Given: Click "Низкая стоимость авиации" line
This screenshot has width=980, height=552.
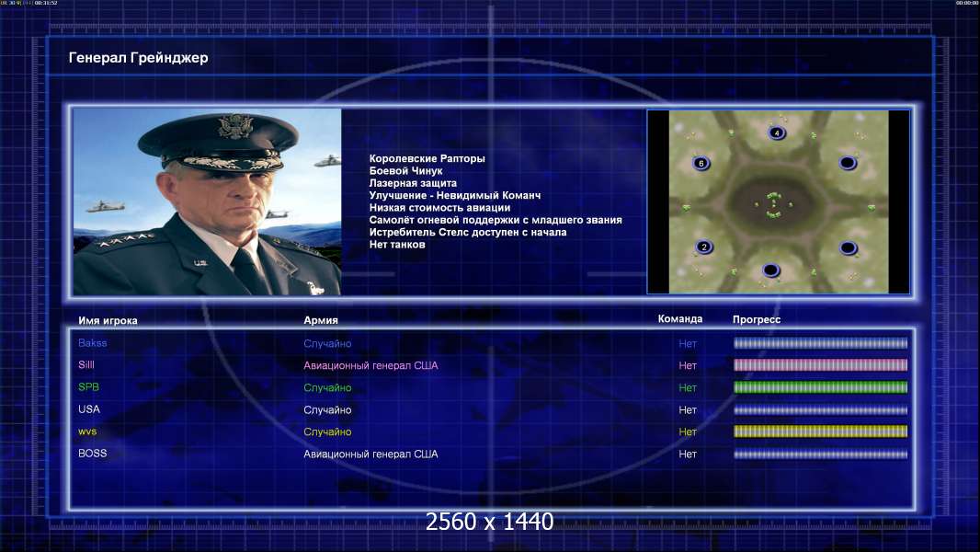Looking at the screenshot, I should click(x=439, y=208).
